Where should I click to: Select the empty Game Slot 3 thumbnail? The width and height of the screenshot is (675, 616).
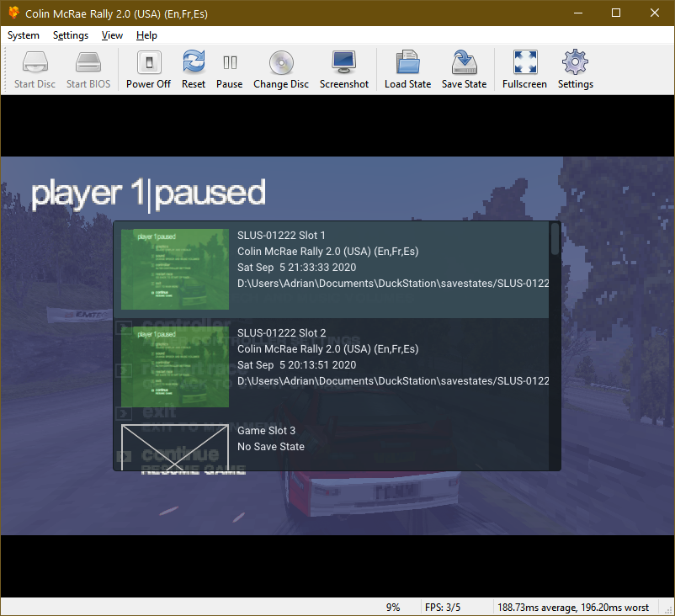tap(175, 447)
